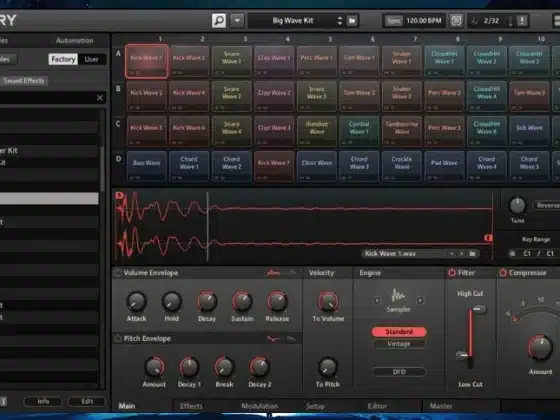560x420 pixels.
Task: Select the second Volume Envelope shape icon
Action: (291, 273)
